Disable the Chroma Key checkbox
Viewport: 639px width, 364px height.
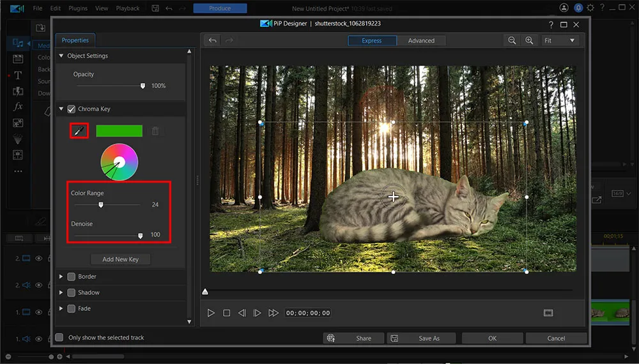[x=72, y=109]
